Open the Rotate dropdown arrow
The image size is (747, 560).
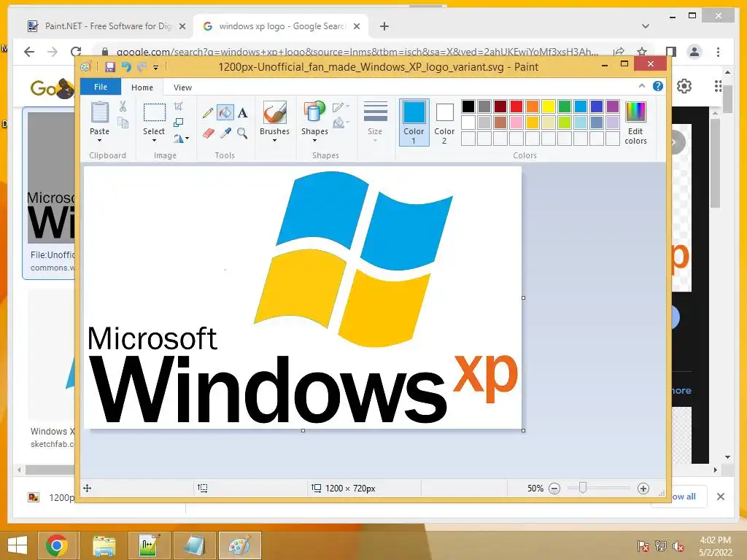click(187, 139)
